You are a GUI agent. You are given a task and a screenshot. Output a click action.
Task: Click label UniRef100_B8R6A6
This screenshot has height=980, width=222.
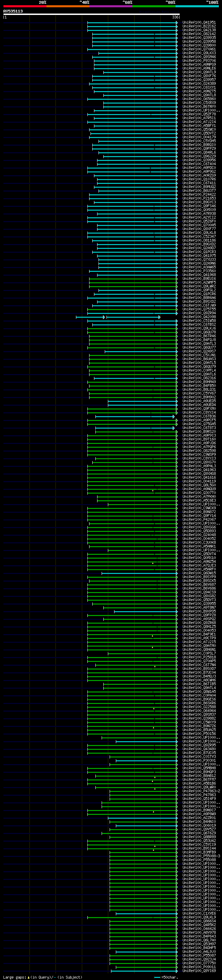tap(199, 298)
